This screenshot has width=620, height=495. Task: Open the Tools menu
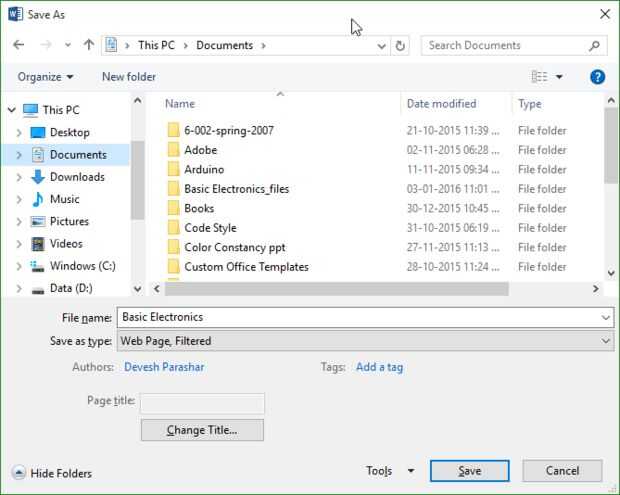(x=389, y=471)
